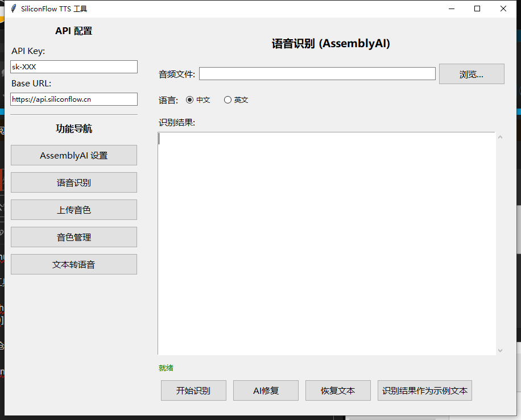
Task: Click the results scrollbar down arrow
Action: tap(500, 350)
